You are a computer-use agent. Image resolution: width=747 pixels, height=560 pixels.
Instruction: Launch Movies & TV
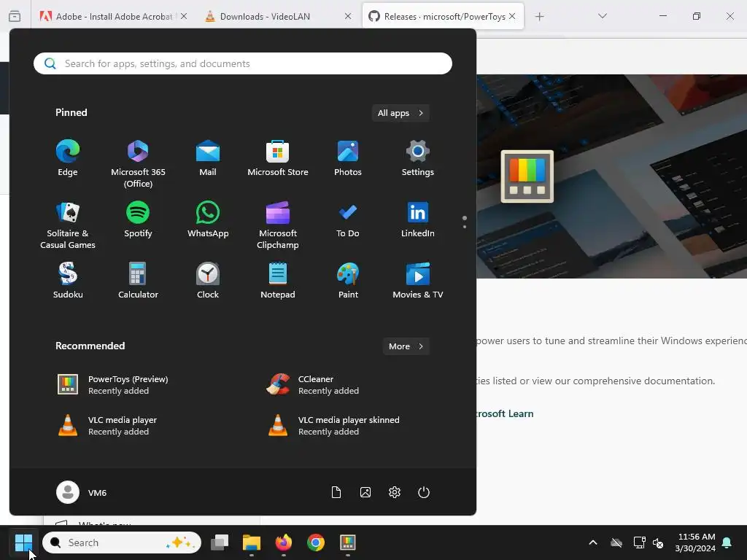(417, 281)
